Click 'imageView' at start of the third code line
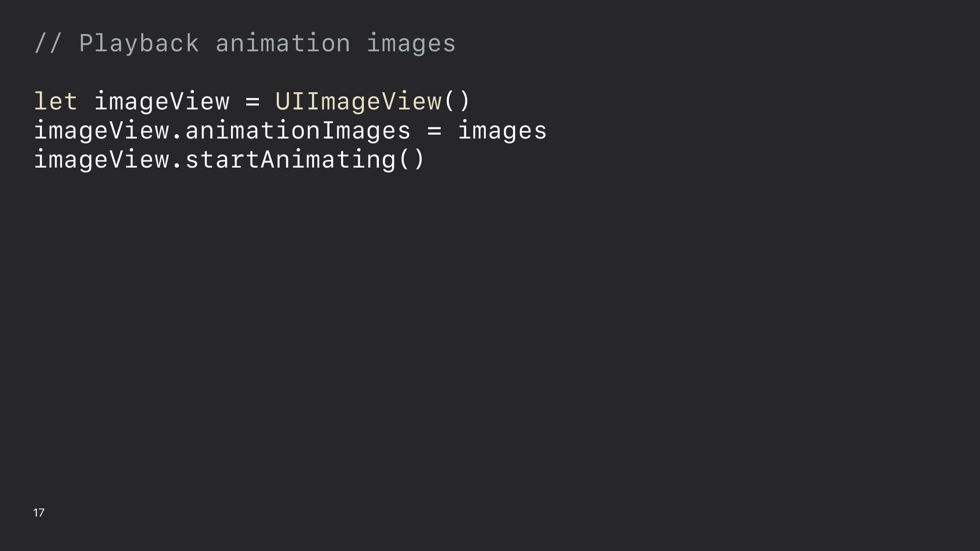 coord(102,159)
